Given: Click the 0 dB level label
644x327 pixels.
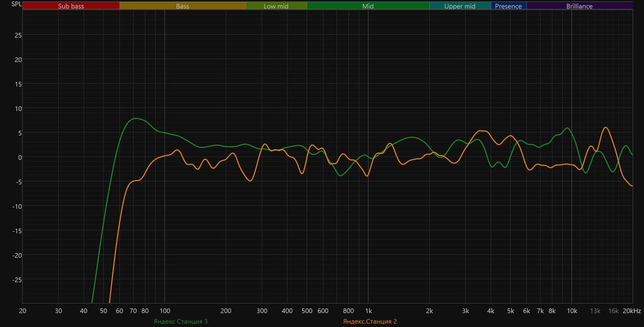Looking at the screenshot, I should (20, 158).
